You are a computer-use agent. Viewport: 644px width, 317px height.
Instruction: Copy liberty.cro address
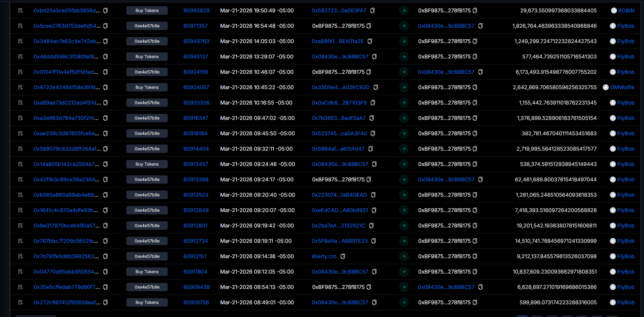[x=343, y=256]
